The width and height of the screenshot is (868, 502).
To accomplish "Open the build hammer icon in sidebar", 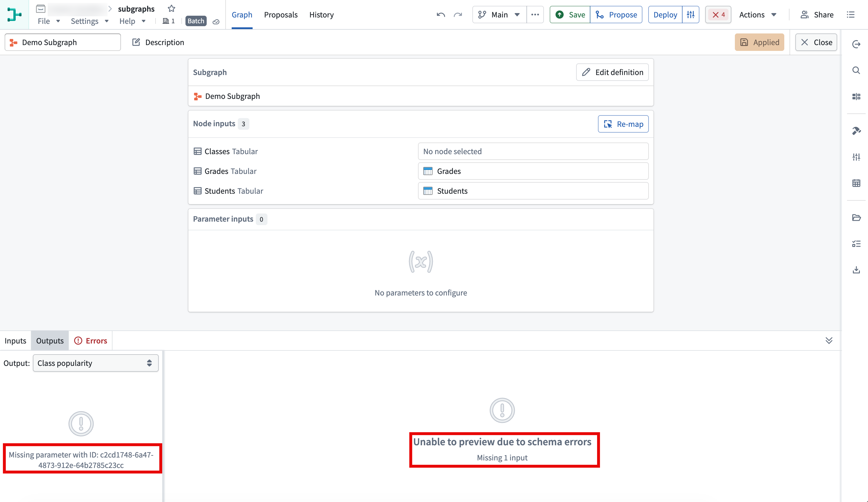I will 856,131.
